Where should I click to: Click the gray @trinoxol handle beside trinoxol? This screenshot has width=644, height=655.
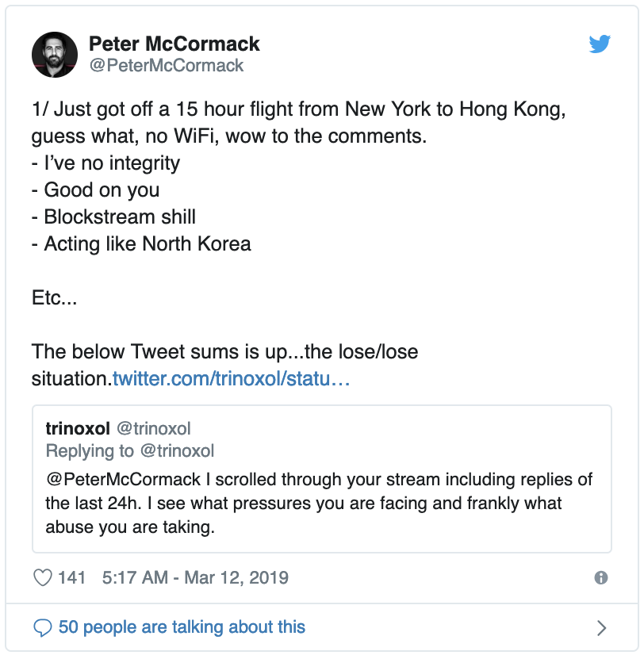pos(154,429)
